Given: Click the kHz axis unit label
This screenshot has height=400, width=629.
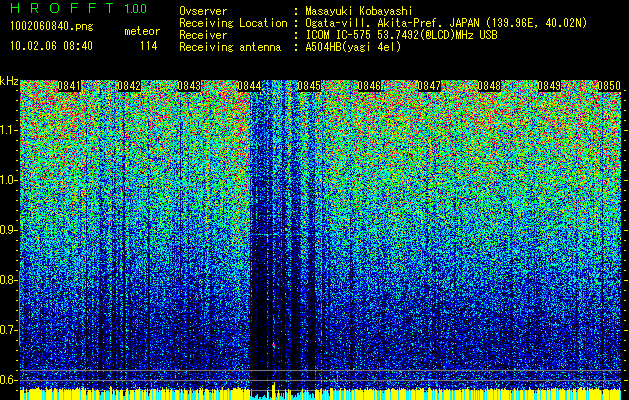Looking at the screenshot, I should coord(9,81).
